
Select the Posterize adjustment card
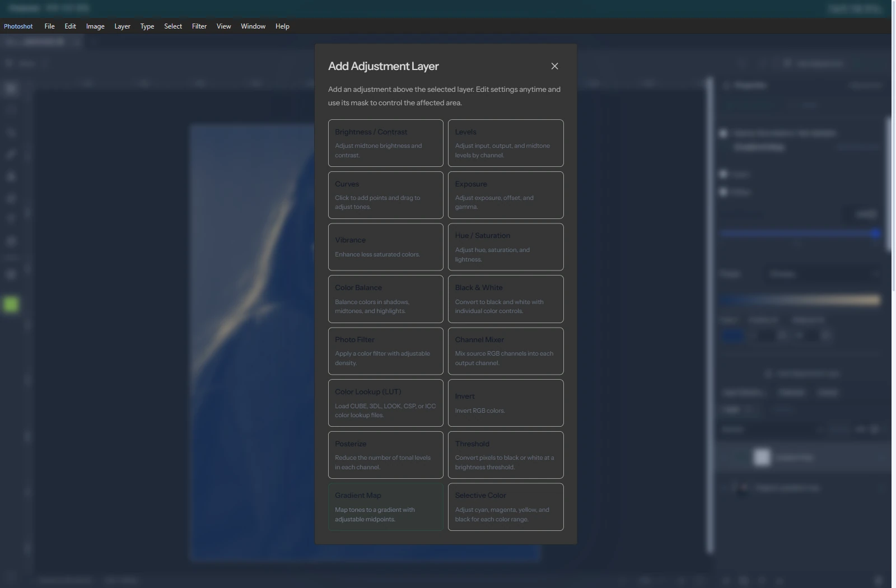click(x=386, y=455)
